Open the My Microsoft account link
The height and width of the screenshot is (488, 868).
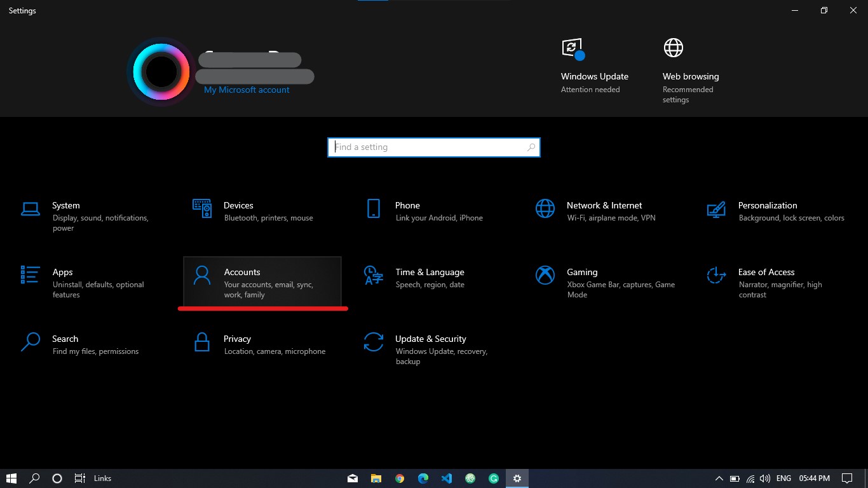[x=247, y=90]
